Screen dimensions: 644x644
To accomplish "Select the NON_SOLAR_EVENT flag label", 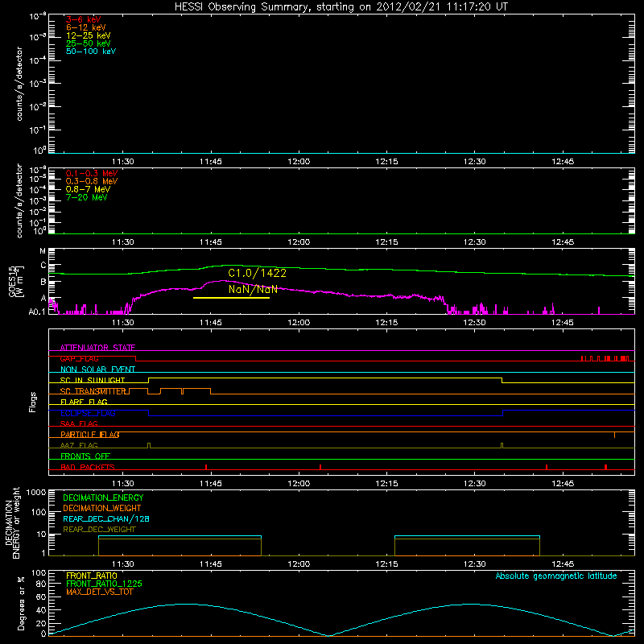I will (x=97, y=369).
